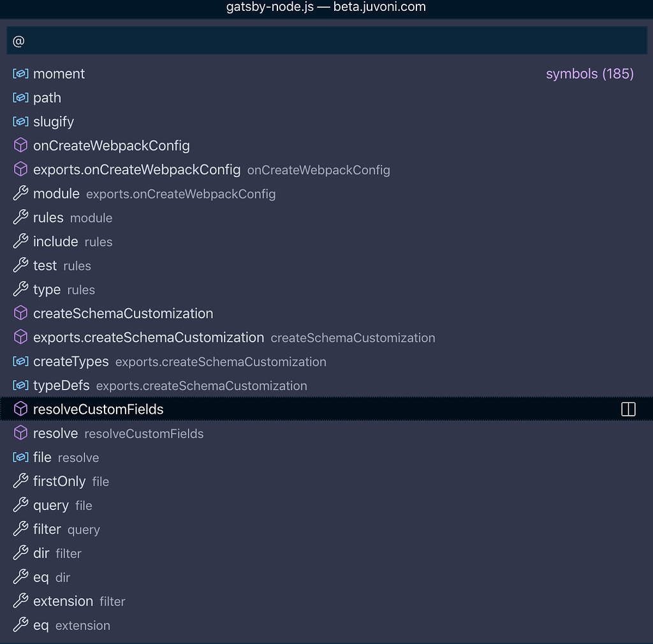Select the "filter" field under query

[47, 529]
